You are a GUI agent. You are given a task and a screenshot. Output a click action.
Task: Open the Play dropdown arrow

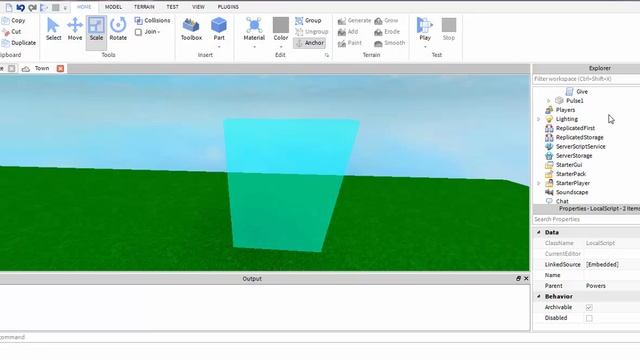425,47
